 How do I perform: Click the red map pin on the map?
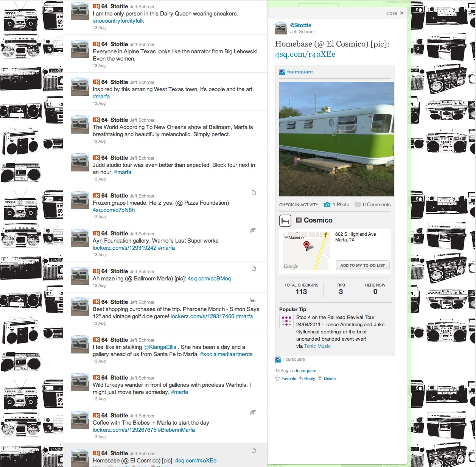pos(306,246)
